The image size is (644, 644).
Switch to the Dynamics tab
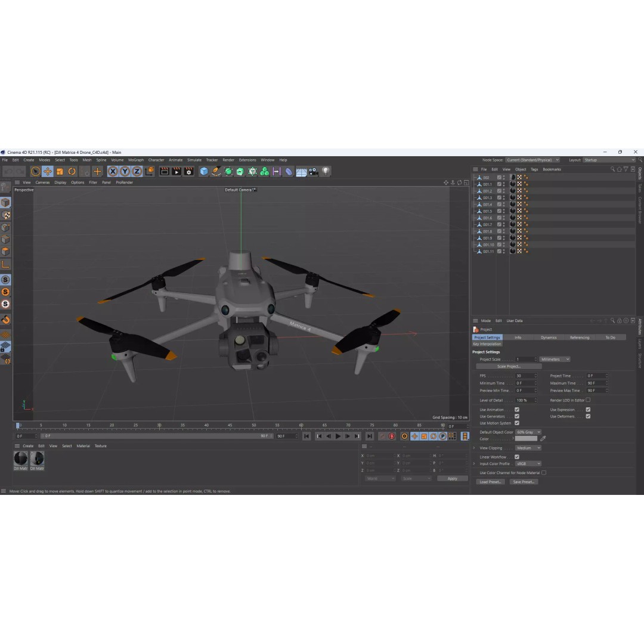(549, 338)
